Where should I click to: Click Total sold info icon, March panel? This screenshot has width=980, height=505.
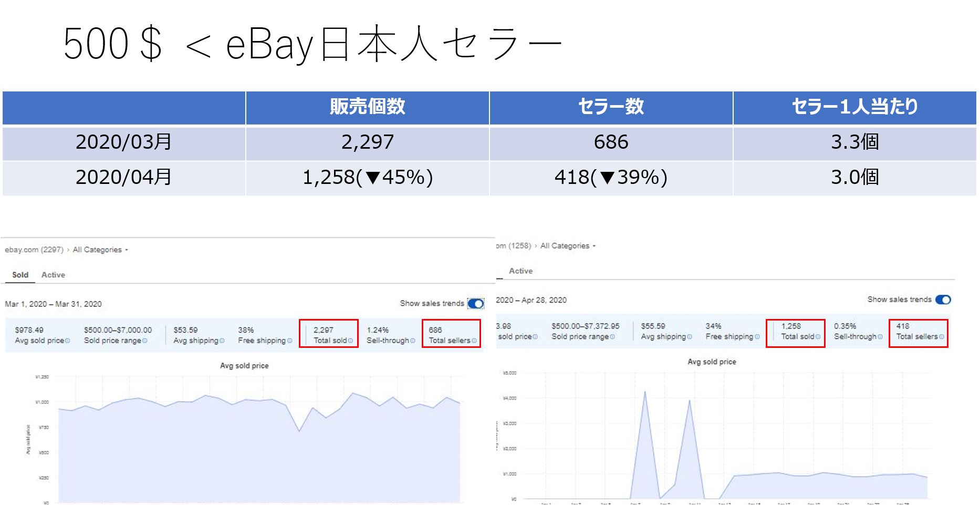[350, 341]
